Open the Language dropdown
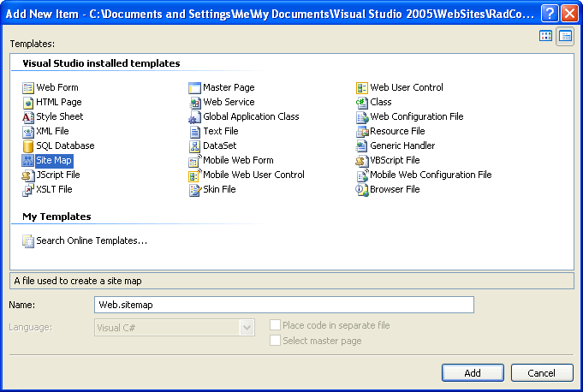Image resolution: width=583 pixels, height=392 pixels. point(247,328)
